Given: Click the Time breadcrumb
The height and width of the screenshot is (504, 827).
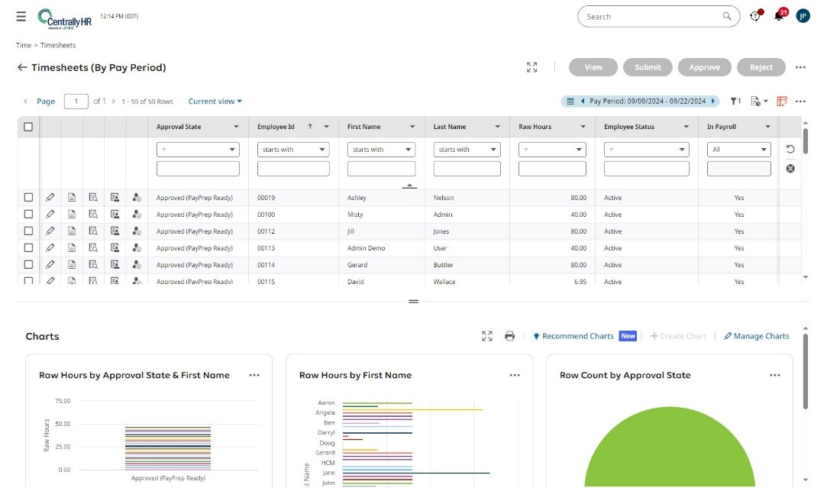Looking at the screenshot, I should click(x=23, y=45).
